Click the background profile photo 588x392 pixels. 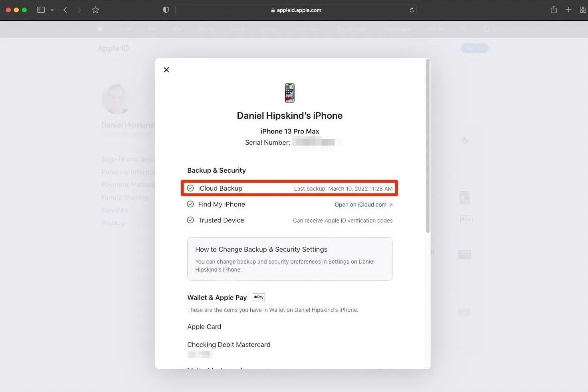click(116, 99)
